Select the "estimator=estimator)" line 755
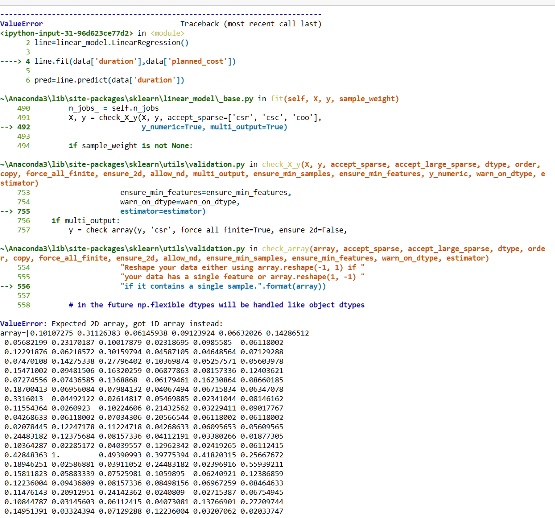Viewport: 555px width, 518px height. [x=163, y=211]
